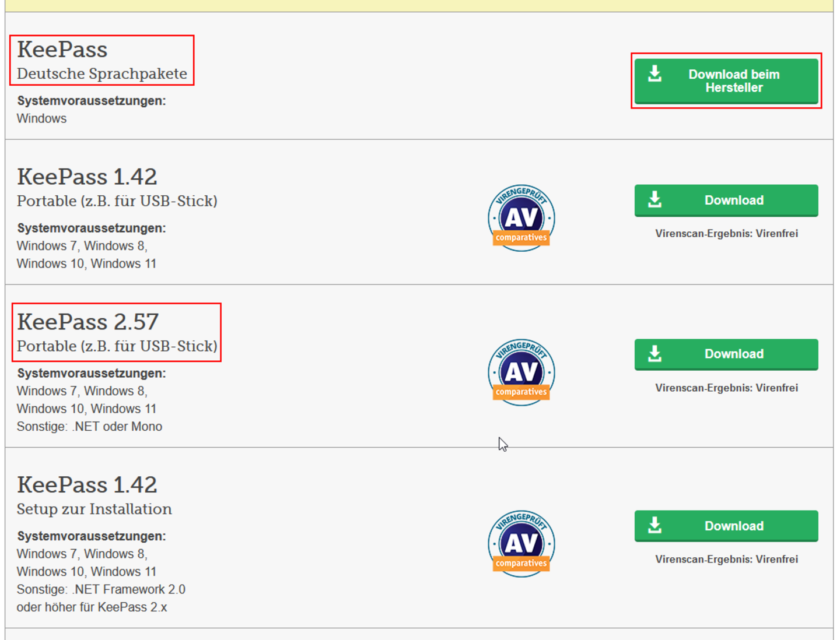Click 'Sonstige: .NET Framework 2.0' text
Screen dimensions: 840x640
pyautogui.click(x=101, y=589)
